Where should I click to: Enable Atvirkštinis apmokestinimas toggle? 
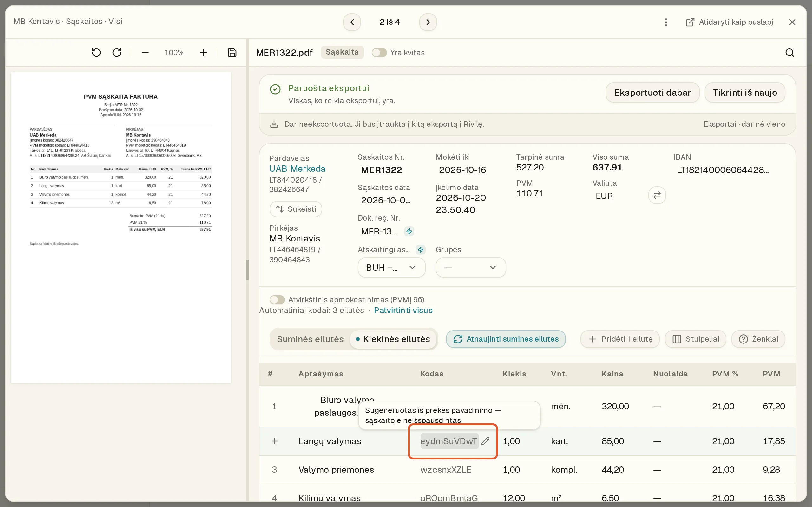tap(277, 299)
